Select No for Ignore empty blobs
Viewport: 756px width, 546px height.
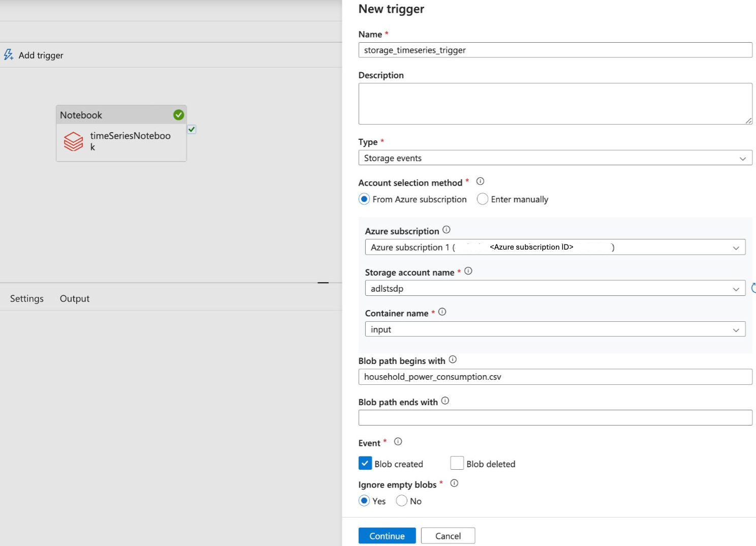[x=401, y=501]
